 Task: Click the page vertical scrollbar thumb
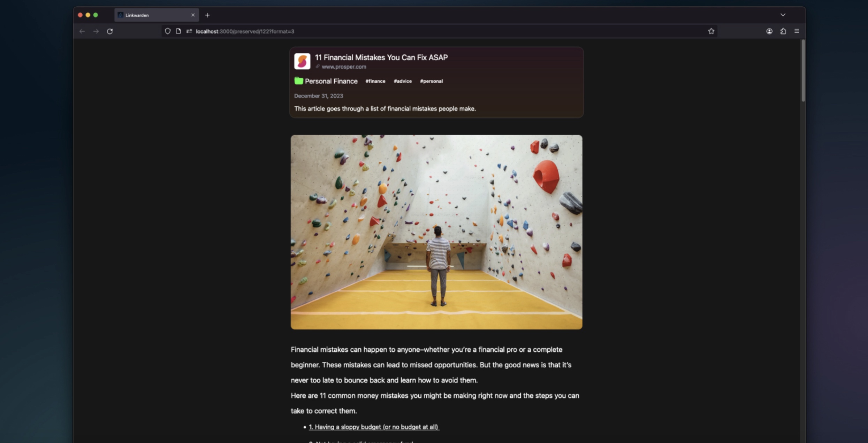803,71
